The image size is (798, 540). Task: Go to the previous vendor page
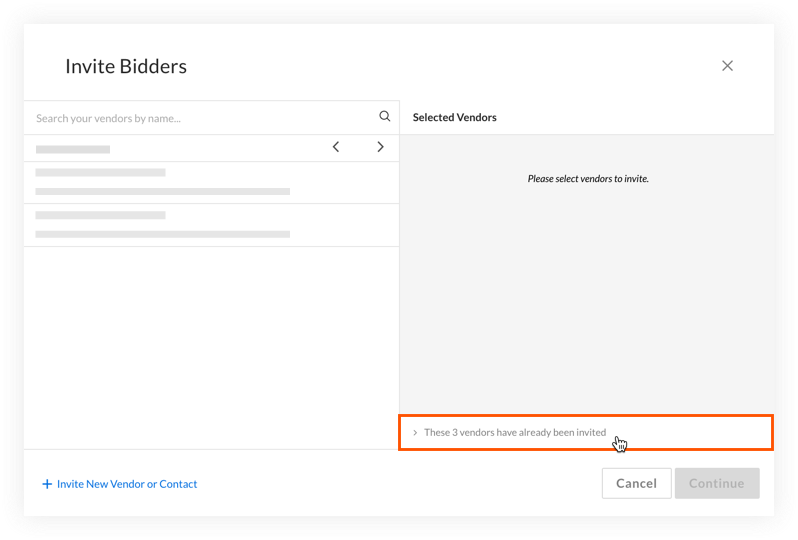pos(336,147)
